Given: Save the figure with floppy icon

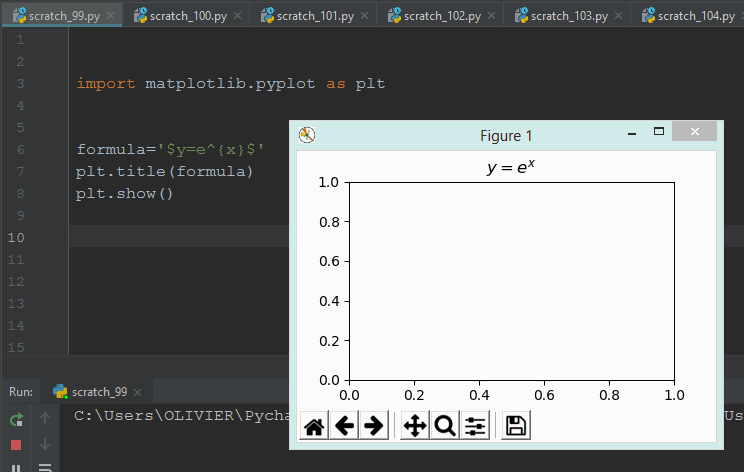Looking at the screenshot, I should (x=516, y=426).
